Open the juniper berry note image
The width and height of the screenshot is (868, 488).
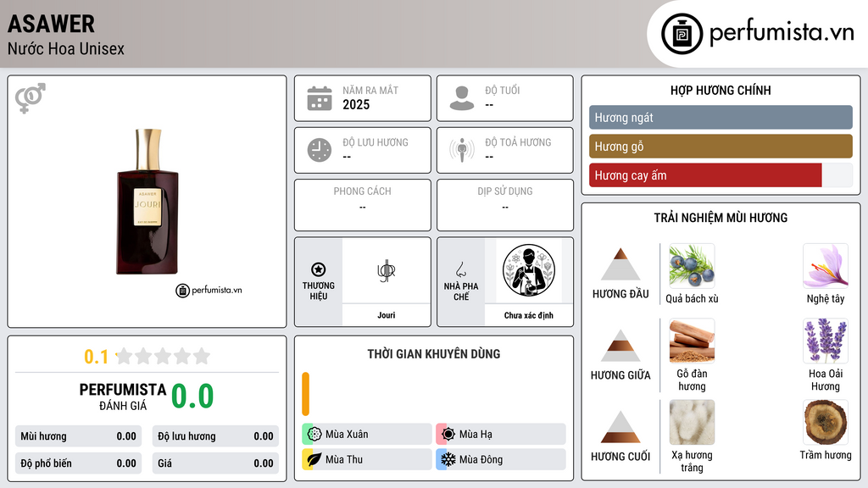click(x=692, y=266)
